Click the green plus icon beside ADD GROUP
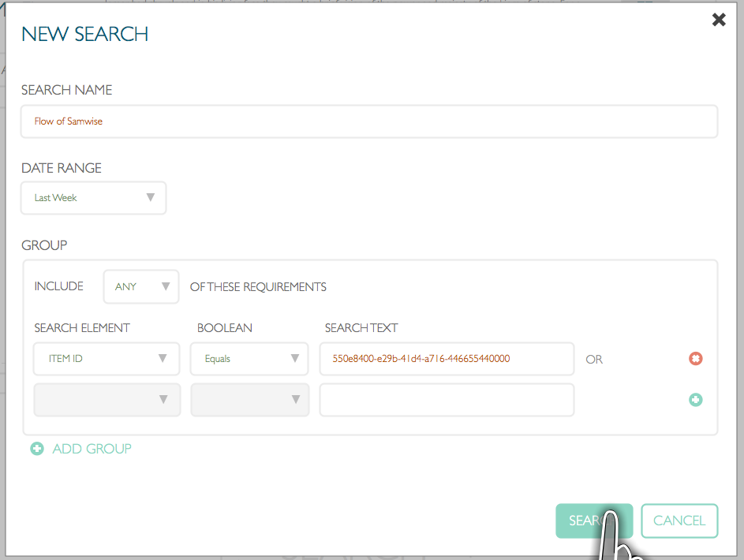The width and height of the screenshot is (744, 560). point(37,448)
